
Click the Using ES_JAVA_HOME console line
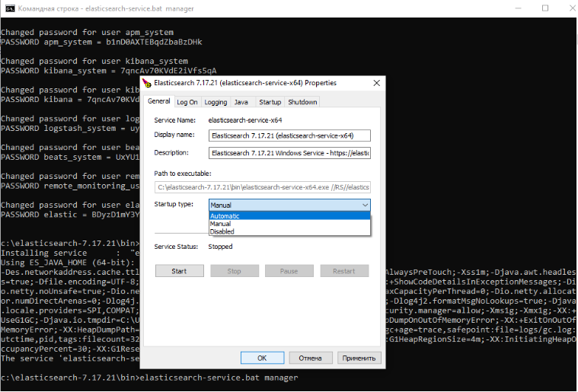pyautogui.click(x=68, y=263)
